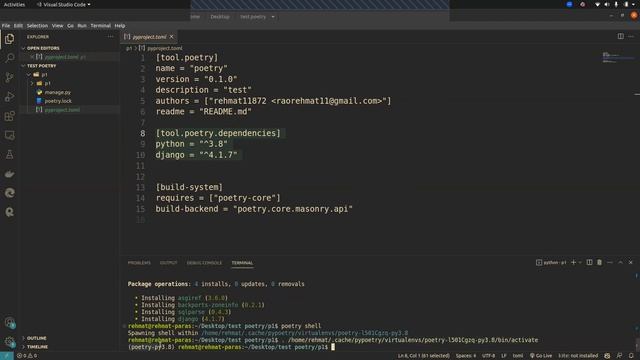Open the Help menu
This screenshot has width=640, height=360.
tap(120, 26)
